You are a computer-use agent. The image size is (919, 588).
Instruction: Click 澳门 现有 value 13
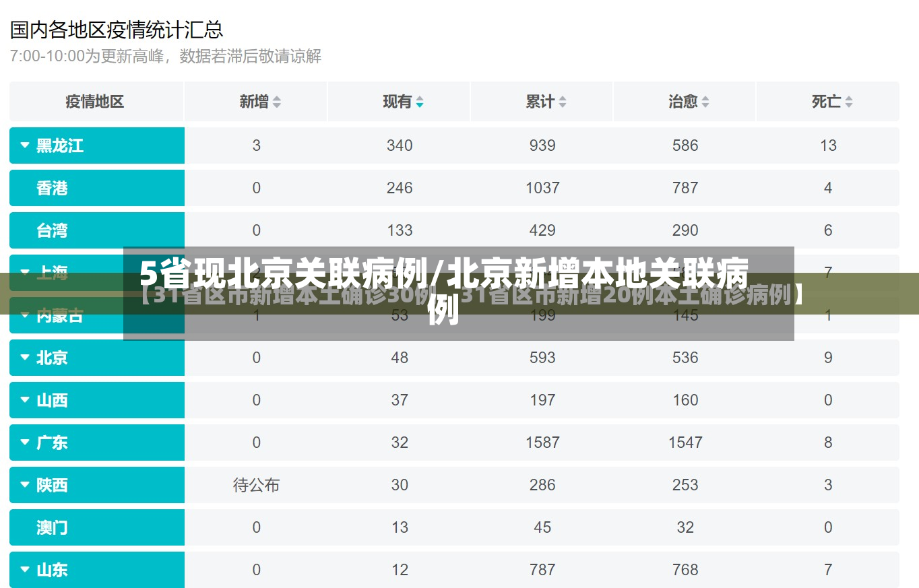(x=400, y=527)
